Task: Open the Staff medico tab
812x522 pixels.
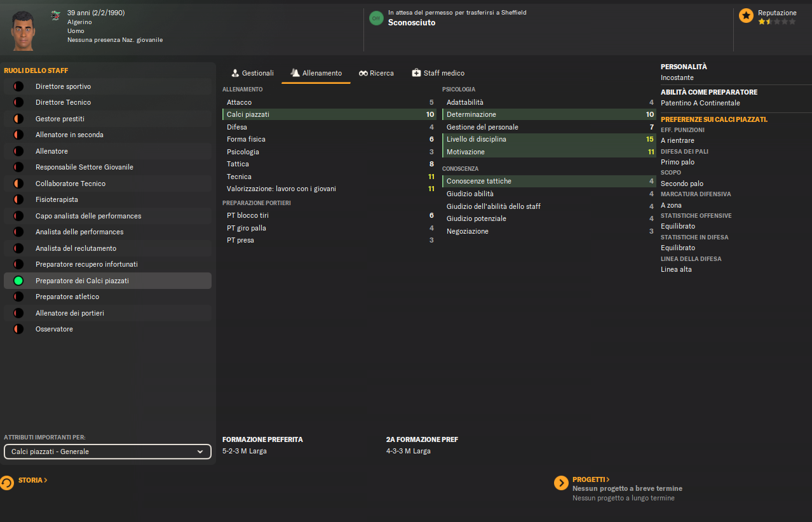Action: coord(443,74)
